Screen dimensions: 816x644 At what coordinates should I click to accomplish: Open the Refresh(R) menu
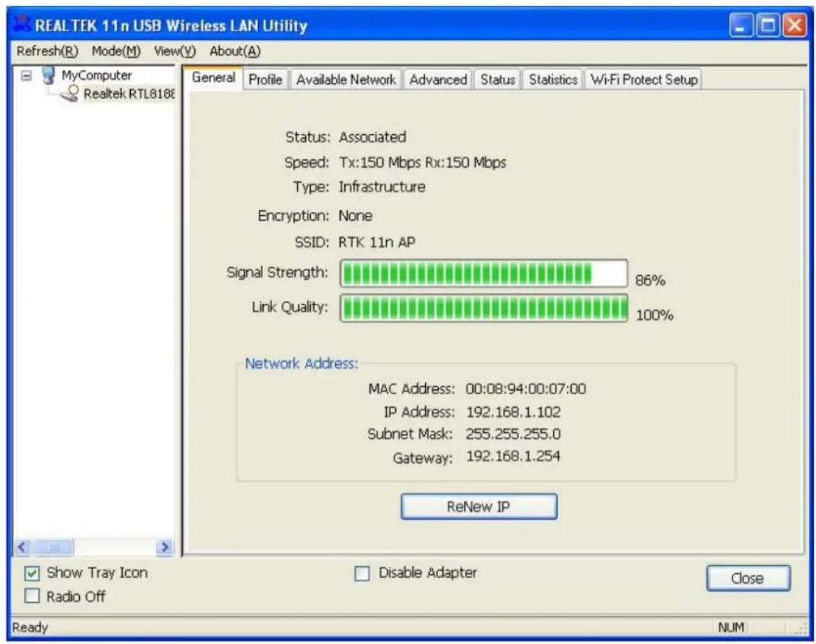tap(47, 51)
